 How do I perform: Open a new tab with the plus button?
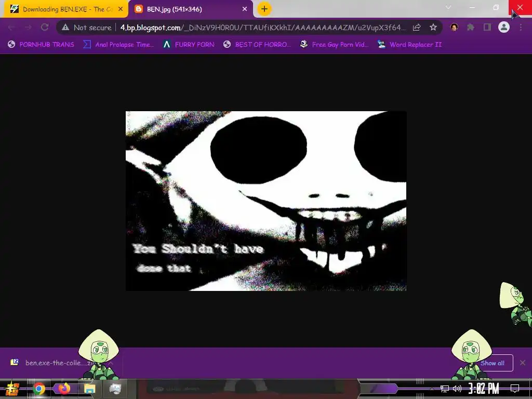tap(264, 9)
